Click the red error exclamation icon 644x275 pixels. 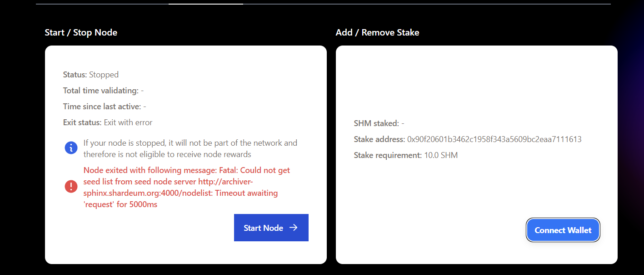tap(71, 186)
